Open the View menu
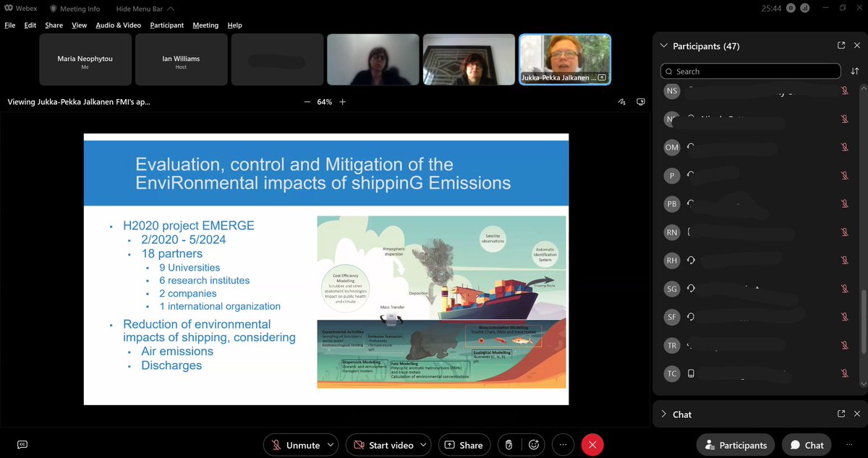 (79, 25)
